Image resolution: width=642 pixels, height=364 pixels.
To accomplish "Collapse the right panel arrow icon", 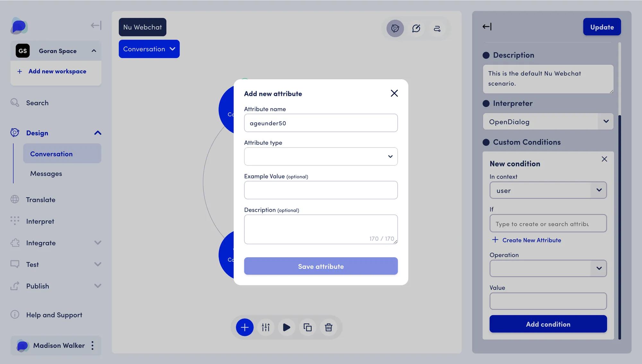I will click(487, 27).
